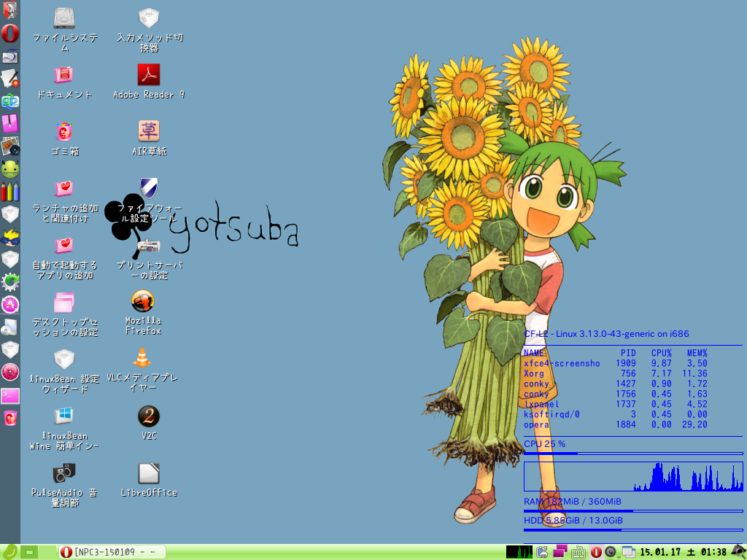Open the clipboard manager tray icon

click(542, 552)
